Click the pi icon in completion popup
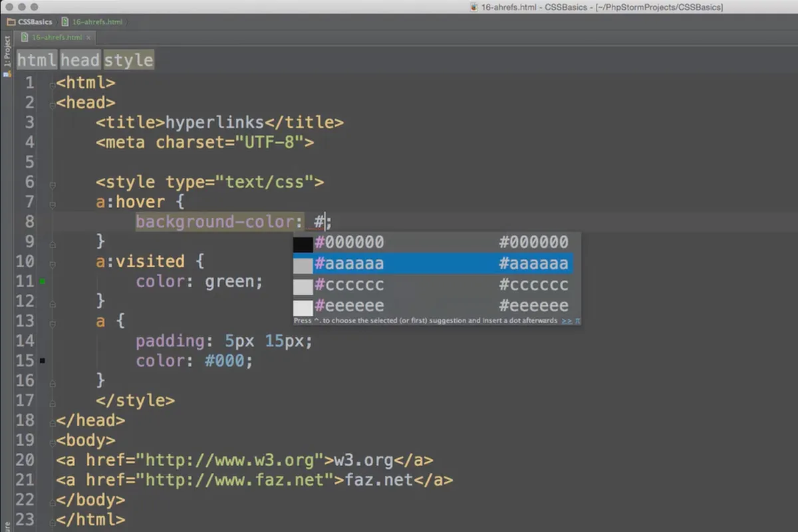 coord(577,321)
